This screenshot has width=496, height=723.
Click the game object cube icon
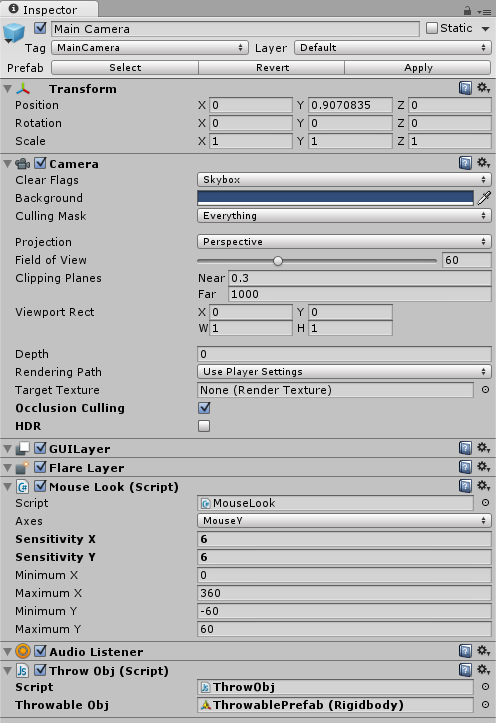tap(14, 33)
